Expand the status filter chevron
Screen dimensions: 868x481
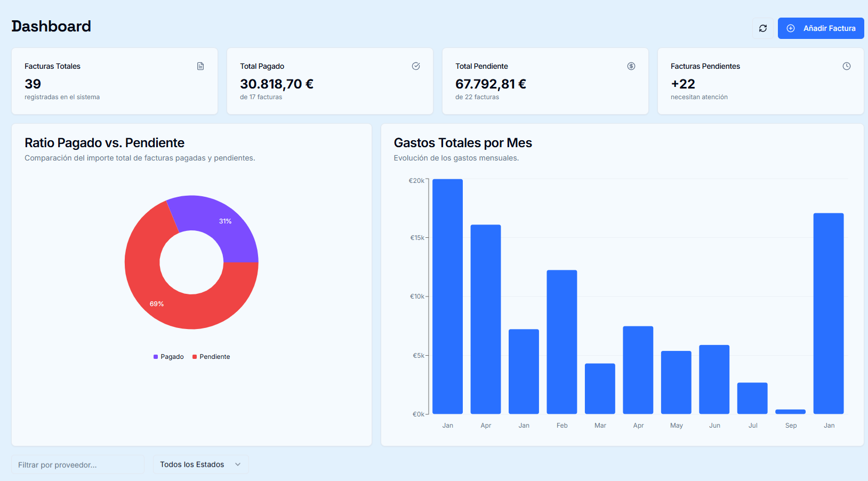pos(238,464)
